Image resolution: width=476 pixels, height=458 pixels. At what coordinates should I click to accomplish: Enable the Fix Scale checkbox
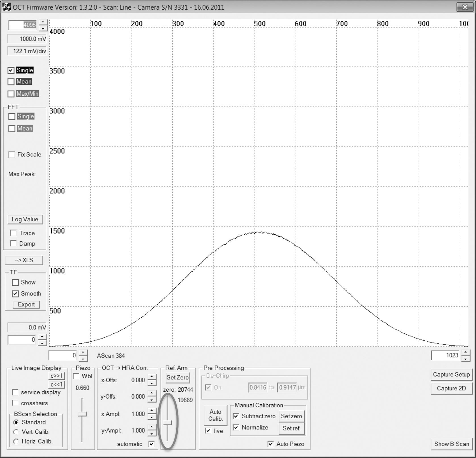pos(12,155)
